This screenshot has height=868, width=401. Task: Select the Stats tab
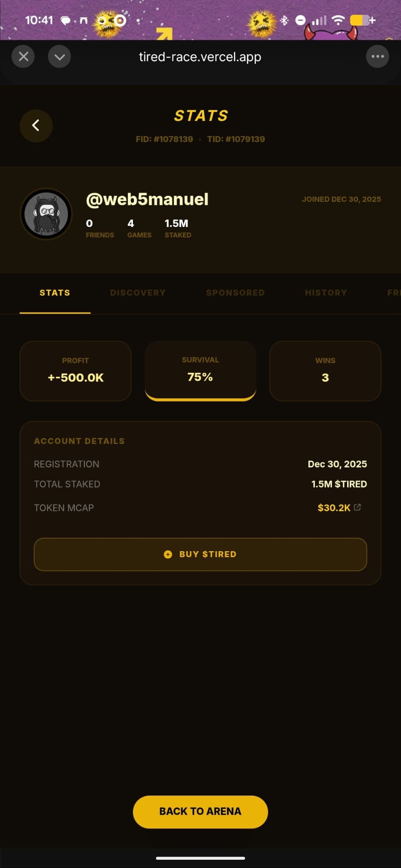[55, 293]
